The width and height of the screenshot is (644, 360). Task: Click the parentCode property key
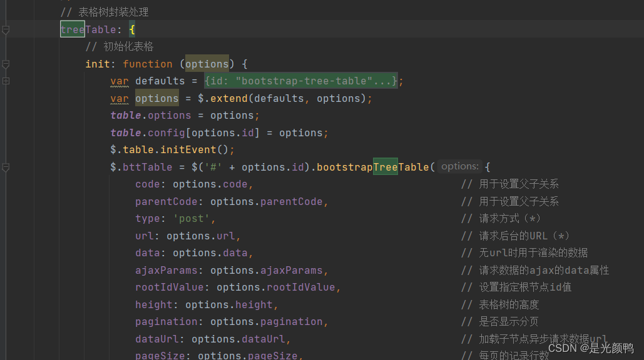point(166,202)
